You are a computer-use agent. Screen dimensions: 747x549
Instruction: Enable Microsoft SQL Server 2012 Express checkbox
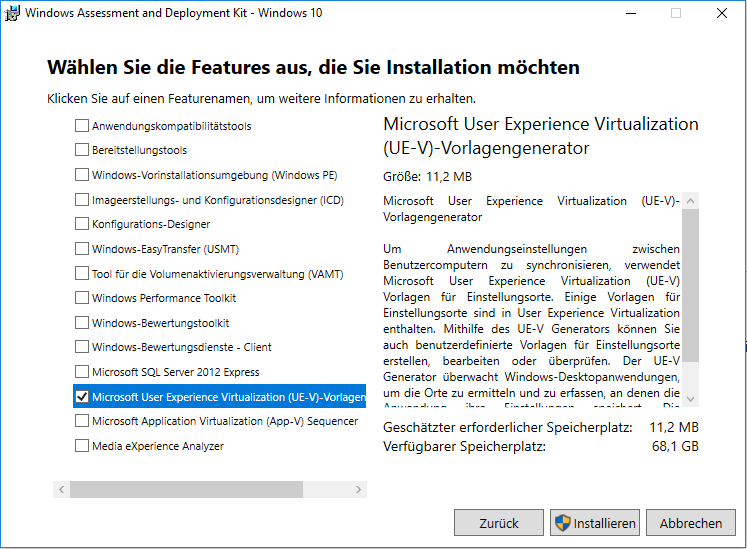(82, 371)
